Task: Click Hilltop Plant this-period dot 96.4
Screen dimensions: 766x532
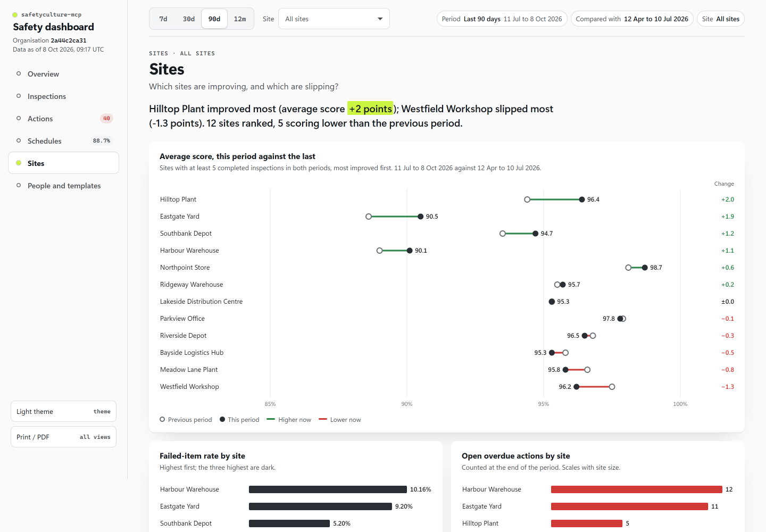Action: point(582,199)
